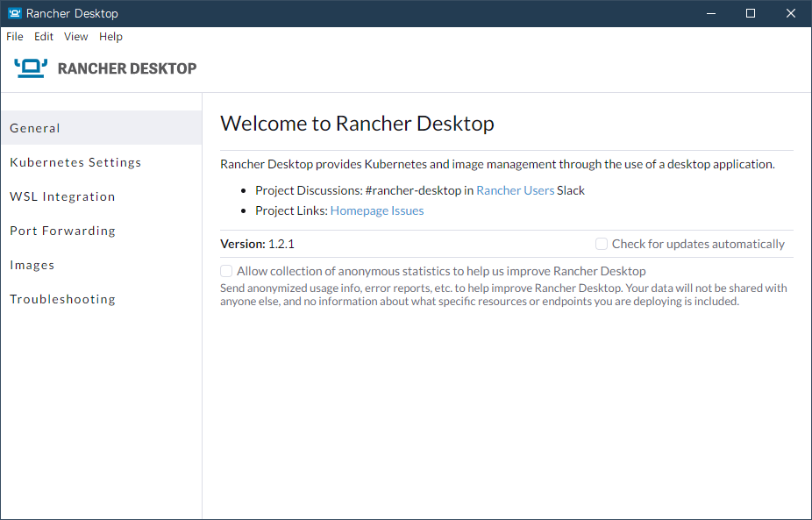Image resolution: width=812 pixels, height=520 pixels.
Task: Click the Welcome to Rancher Desktop heading
Action: 357,124
